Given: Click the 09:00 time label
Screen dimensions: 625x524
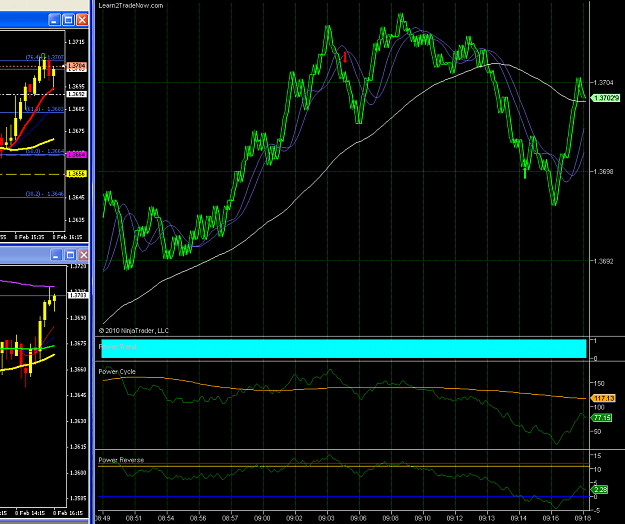Looking at the screenshot, I should (262, 518).
